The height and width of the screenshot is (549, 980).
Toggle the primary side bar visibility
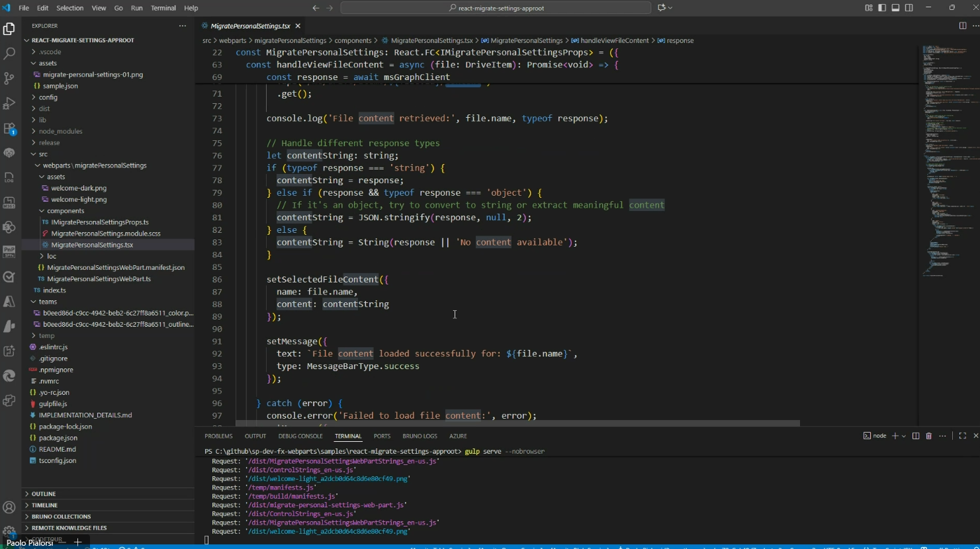tap(882, 8)
